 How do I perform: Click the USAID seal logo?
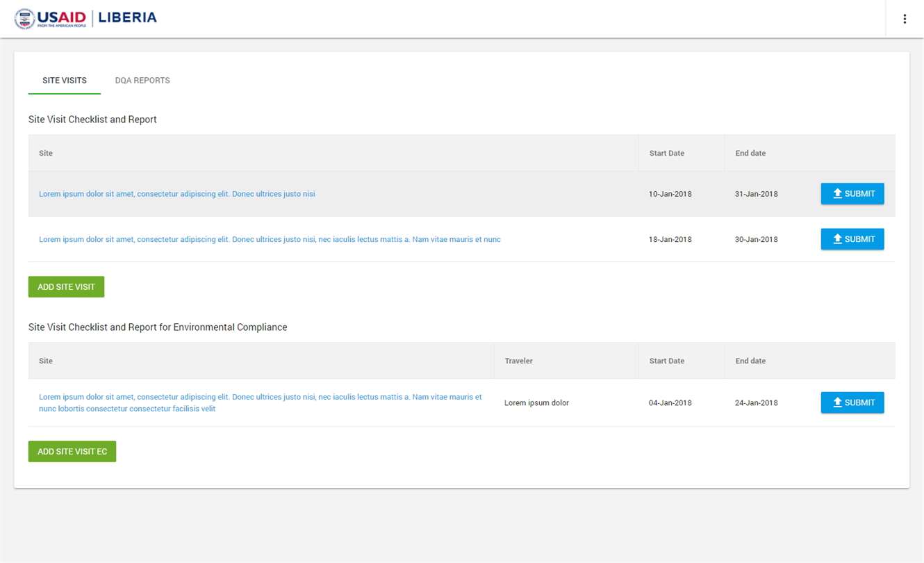pyautogui.click(x=24, y=19)
